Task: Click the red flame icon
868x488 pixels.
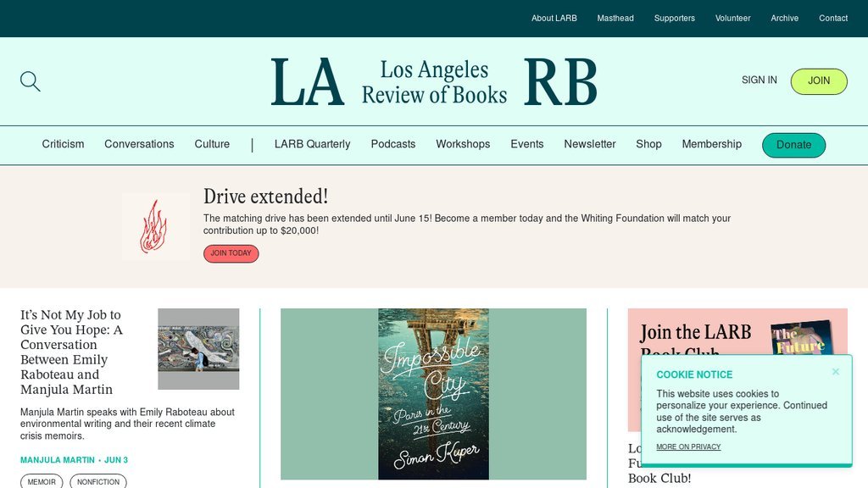Action: point(153,226)
